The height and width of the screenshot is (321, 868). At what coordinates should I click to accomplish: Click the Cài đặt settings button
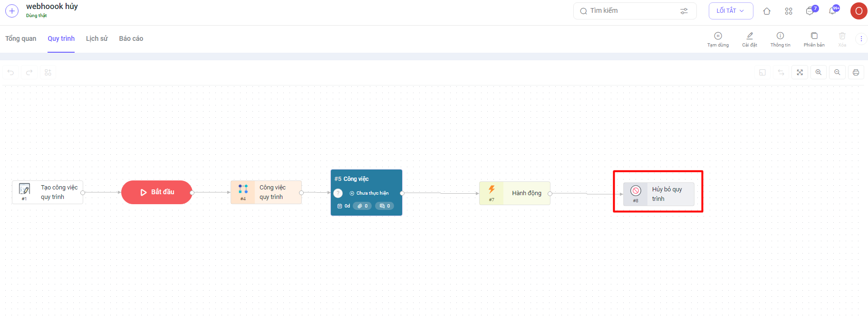coord(750,39)
